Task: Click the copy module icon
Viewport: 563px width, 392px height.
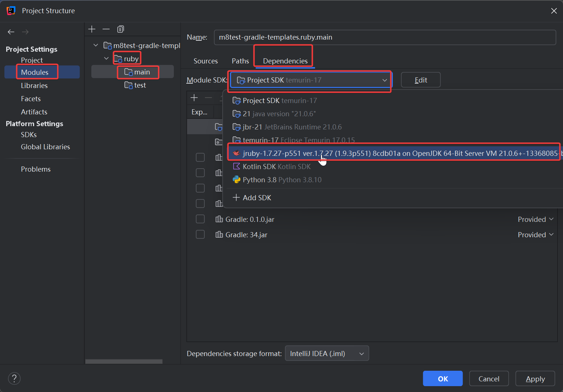Action: click(x=120, y=29)
